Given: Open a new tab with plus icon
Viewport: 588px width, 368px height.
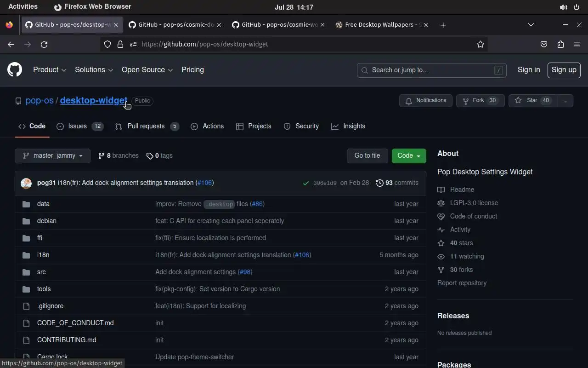Looking at the screenshot, I should 443,25.
